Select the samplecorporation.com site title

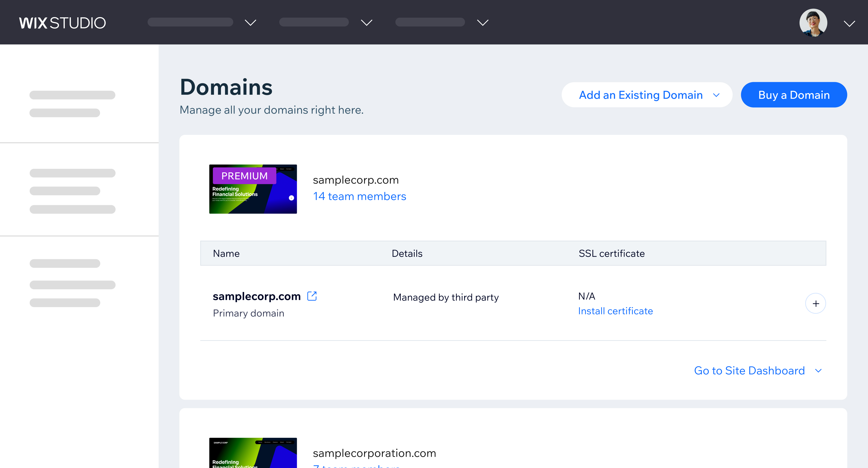tap(374, 453)
